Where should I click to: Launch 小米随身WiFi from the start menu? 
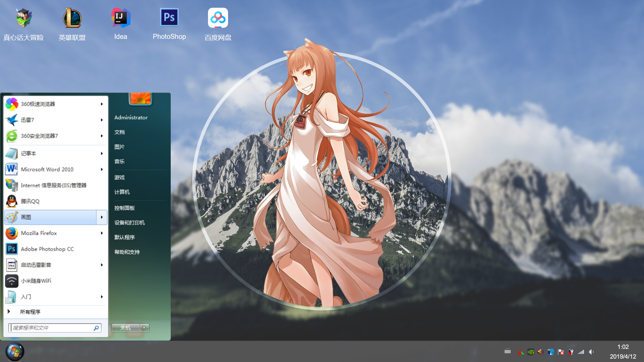pos(36,281)
